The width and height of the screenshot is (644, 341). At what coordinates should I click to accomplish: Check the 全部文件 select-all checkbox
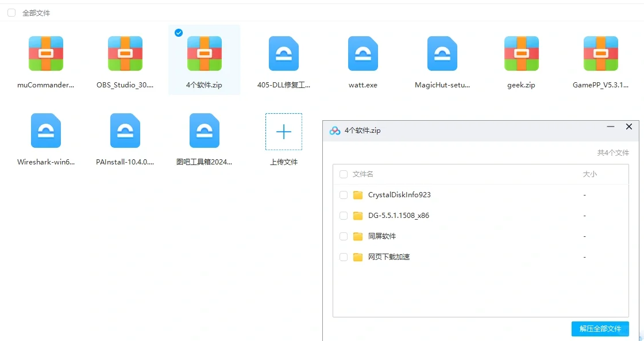pos(11,12)
